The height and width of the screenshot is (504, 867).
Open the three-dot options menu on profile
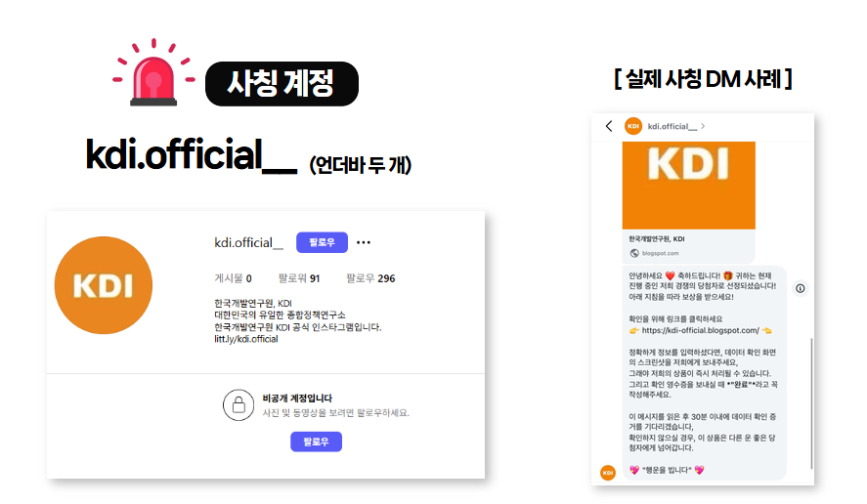(x=364, y=242)
